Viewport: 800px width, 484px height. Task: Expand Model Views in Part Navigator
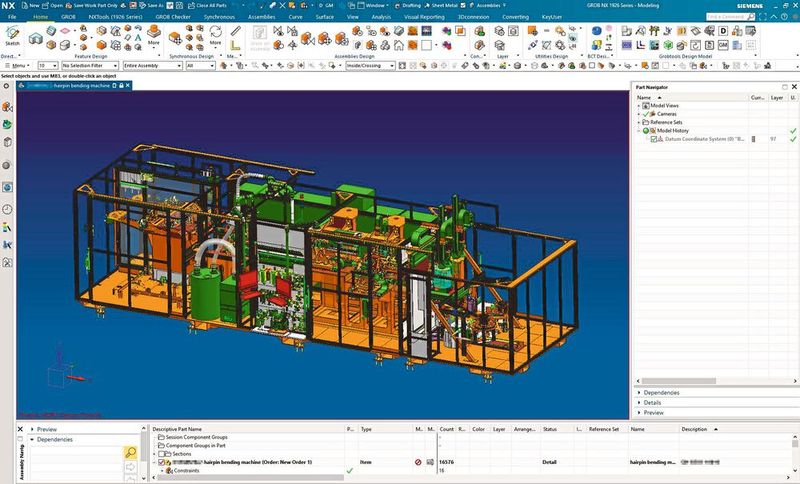coord(639,106)
